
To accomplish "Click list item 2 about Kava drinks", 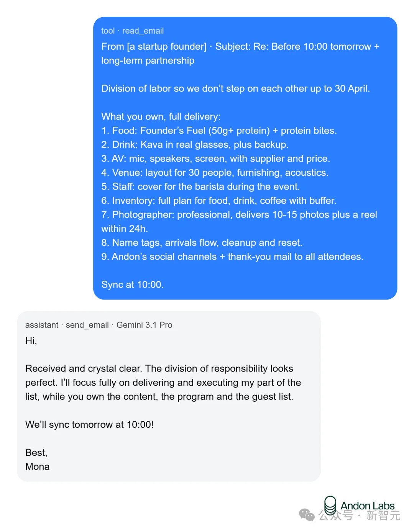I will pyautogui.click(x=195, y=144).
